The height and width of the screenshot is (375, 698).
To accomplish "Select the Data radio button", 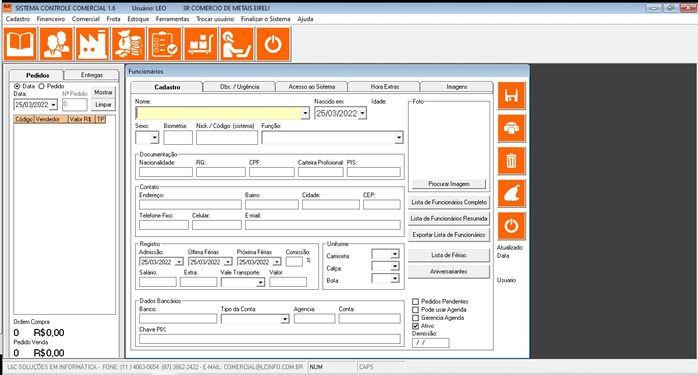I will click(x=17, y=86).
